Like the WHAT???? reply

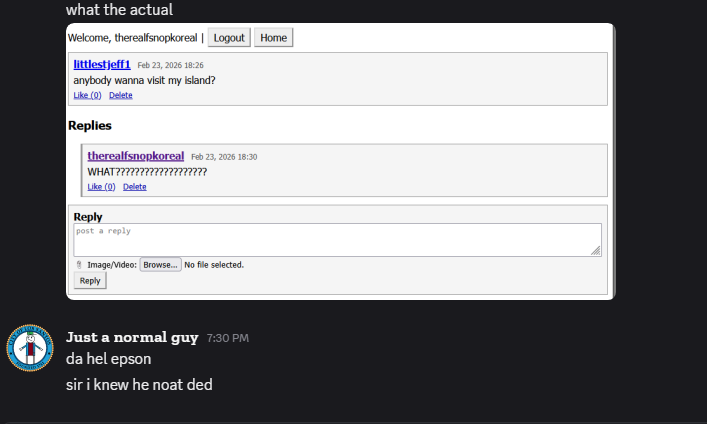coord(101,187)
